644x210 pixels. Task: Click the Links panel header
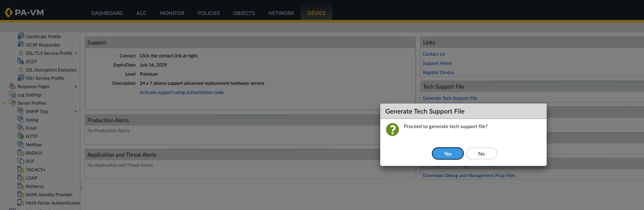pos(532,42)
